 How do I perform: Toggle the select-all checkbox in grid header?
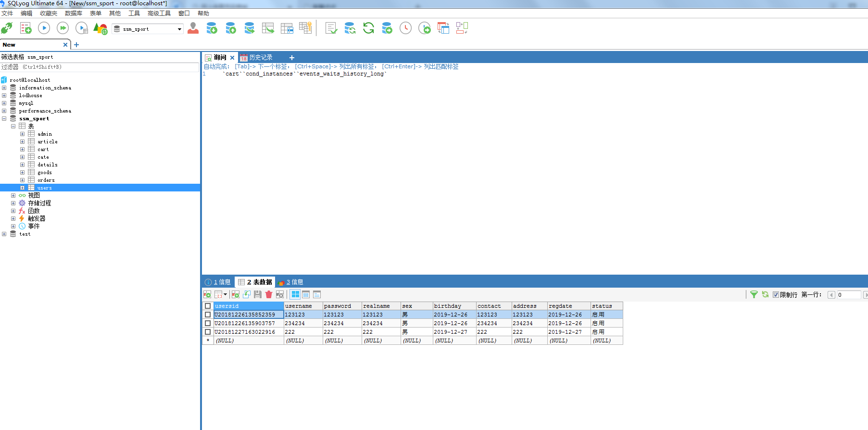[x=208, y=306]
